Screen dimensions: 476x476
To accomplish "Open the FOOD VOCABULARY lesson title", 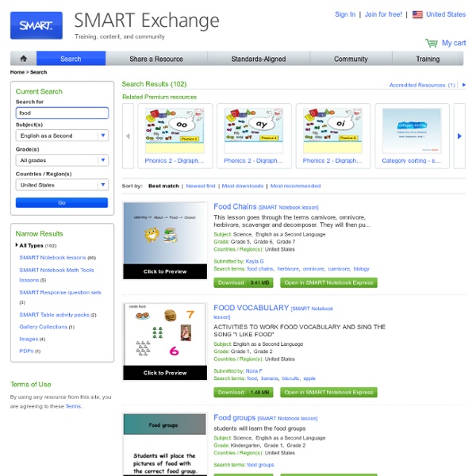I will point(251,308).
